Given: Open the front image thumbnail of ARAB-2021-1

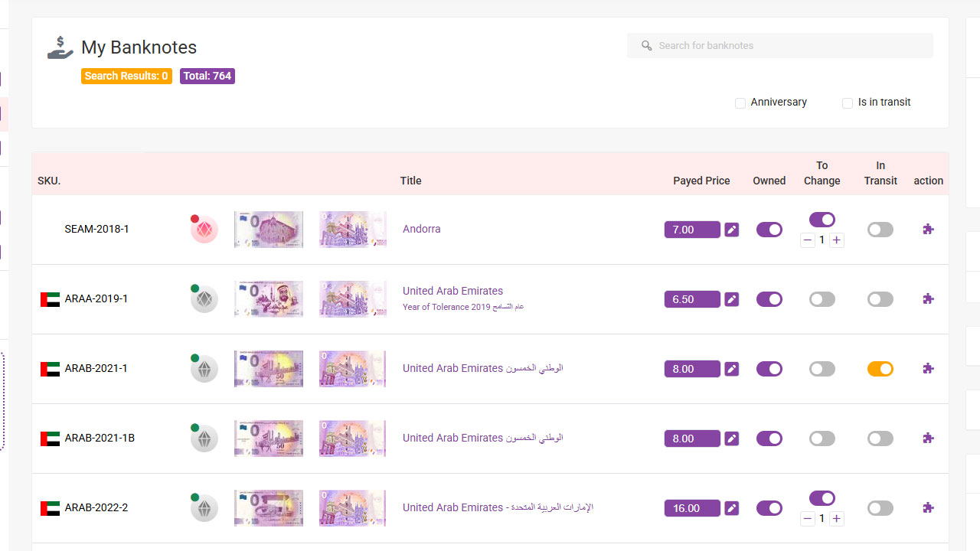Looking at the screenshot, I should (x=268, y=369).
